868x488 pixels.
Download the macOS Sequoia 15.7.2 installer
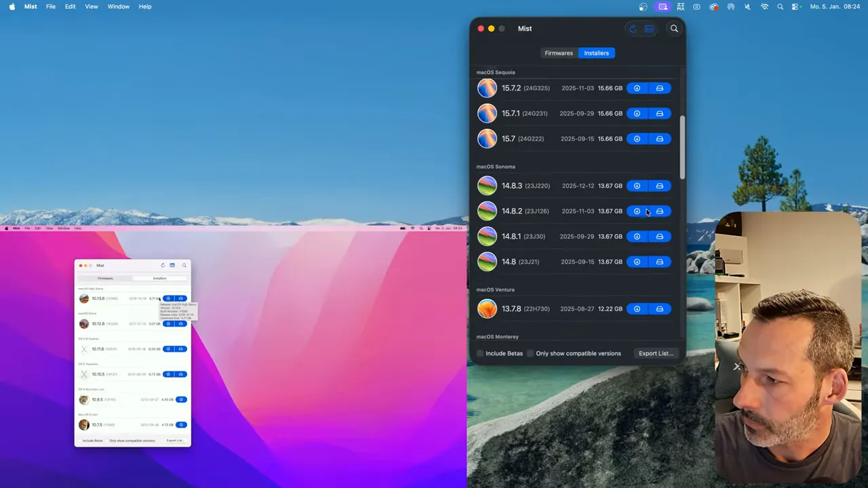coord(637,88)
